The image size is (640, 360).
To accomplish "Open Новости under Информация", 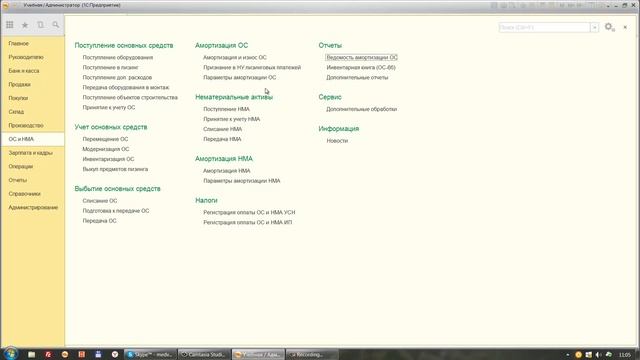I will [337, 141].
